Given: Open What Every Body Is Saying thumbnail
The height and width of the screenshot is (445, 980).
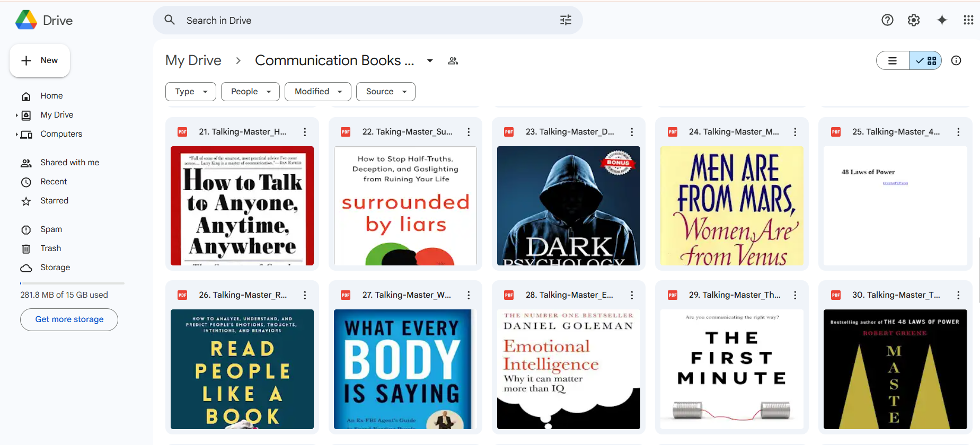Looking at the screenshot, I should (405, 369).
